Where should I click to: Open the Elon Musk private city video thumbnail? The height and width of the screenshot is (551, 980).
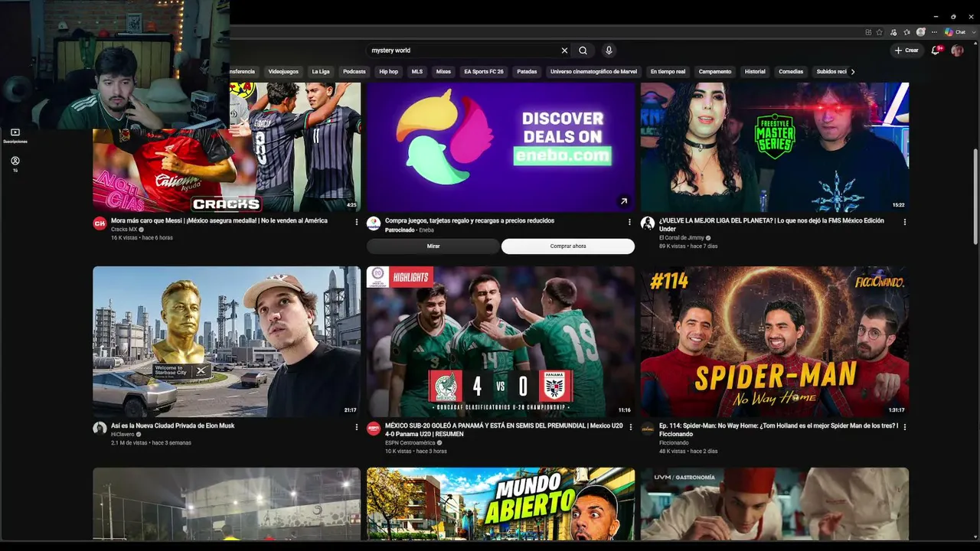[227, 341]
